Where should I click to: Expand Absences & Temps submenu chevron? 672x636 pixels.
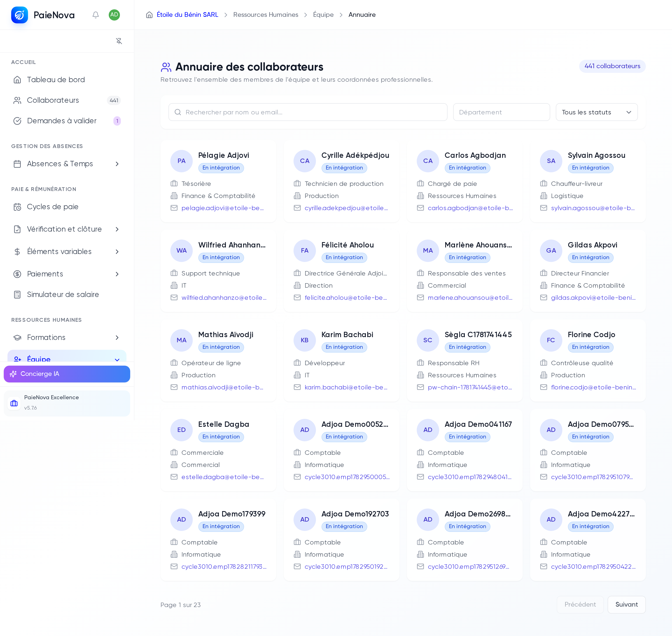pyautogui.click(x=117, y=164)
